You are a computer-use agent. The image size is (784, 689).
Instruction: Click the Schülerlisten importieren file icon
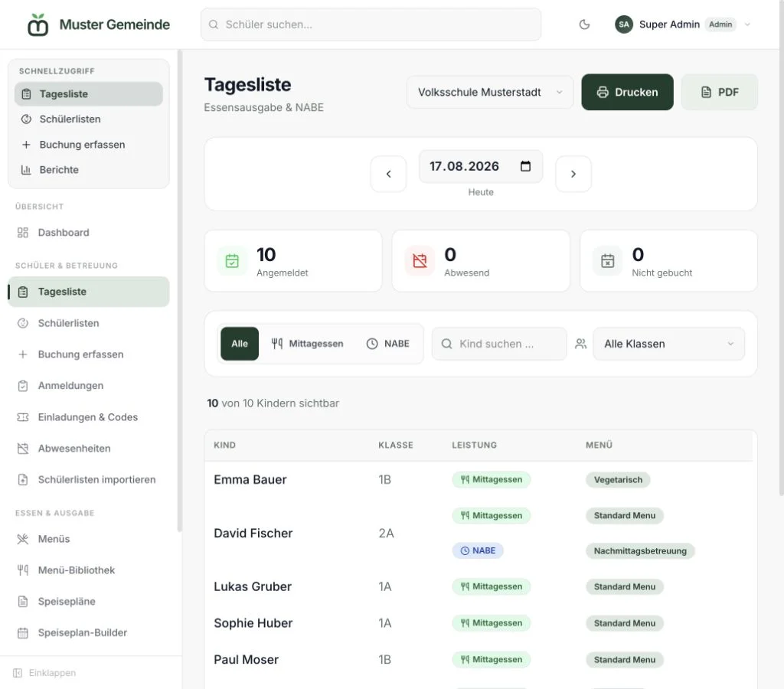click(x=23, y=479)
